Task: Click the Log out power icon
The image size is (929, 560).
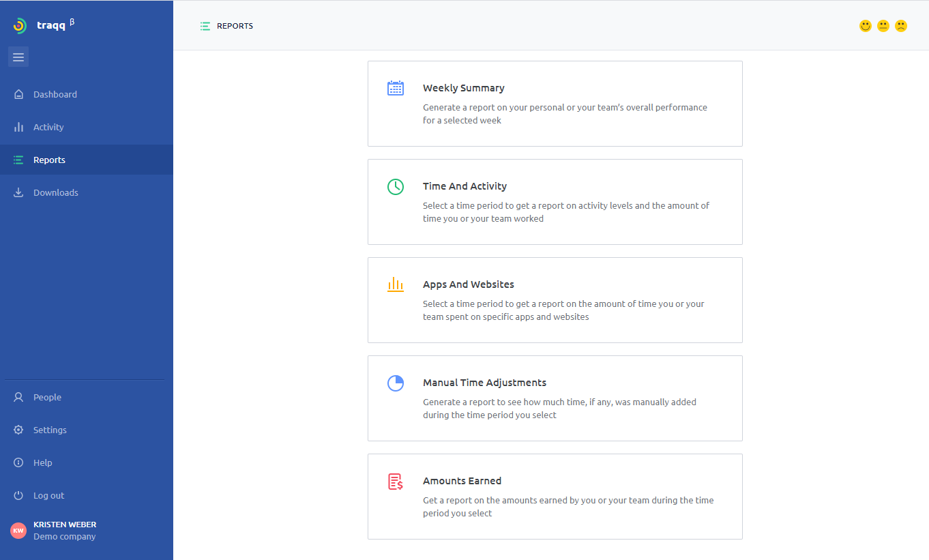Action: tap(18, 495)
